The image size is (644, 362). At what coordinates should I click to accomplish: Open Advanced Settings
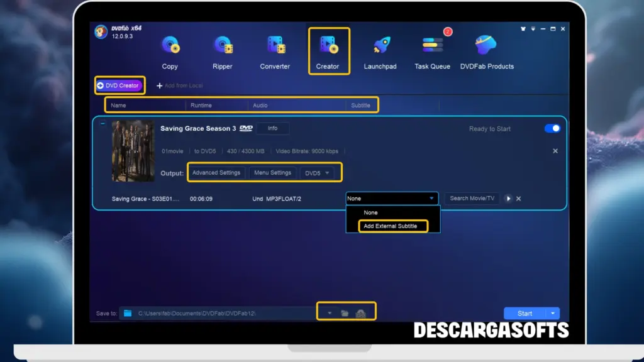coord(216,172)
